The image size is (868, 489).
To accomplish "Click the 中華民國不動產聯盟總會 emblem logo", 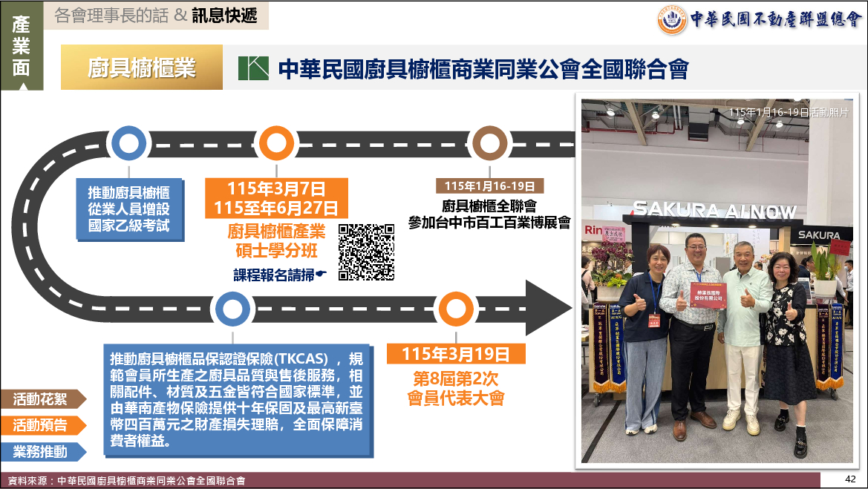I will tap(672, 19).
